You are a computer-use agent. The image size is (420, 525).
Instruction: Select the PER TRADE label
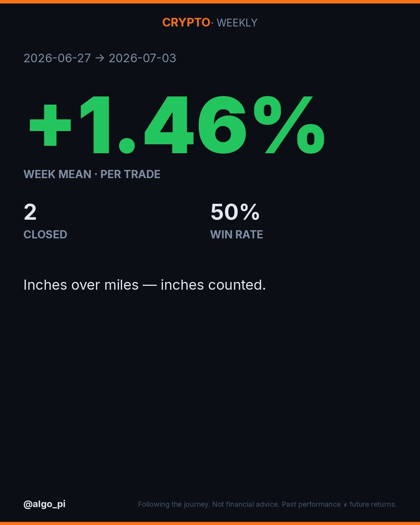point(130,174)
